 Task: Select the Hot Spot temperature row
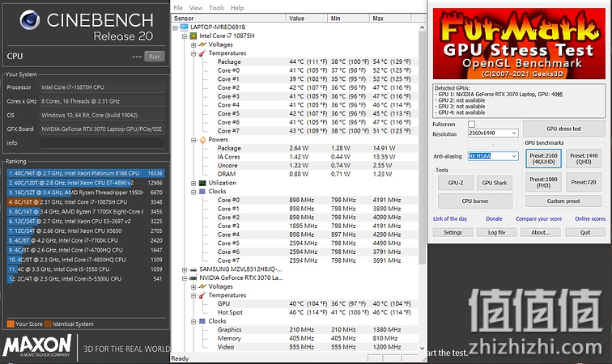click(317, 312)
